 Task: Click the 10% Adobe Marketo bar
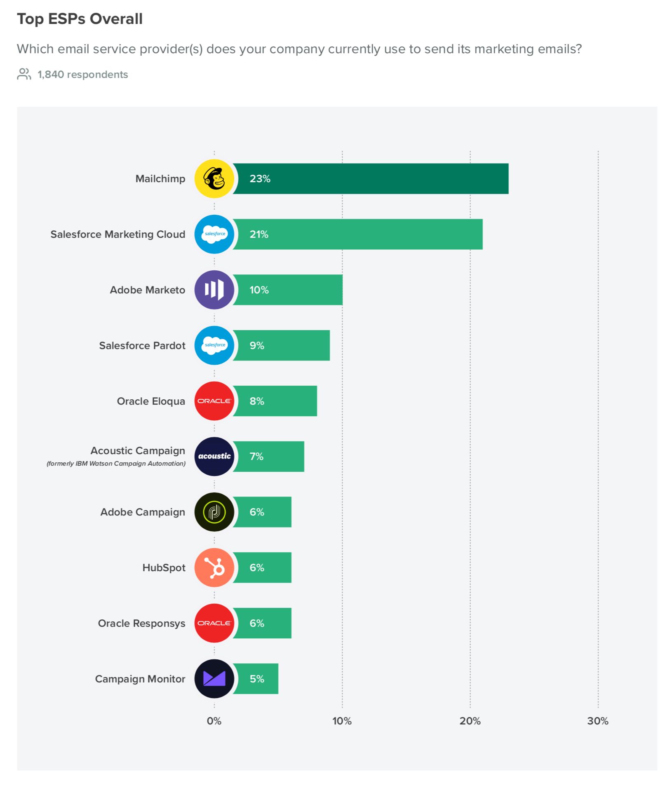pyautogui.click(x=287, y=290)
